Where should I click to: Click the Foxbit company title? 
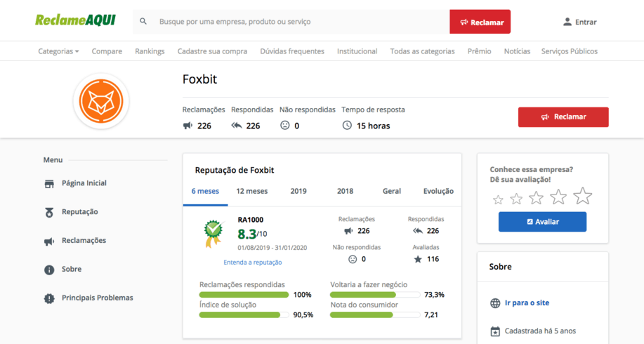click(199, 79)
